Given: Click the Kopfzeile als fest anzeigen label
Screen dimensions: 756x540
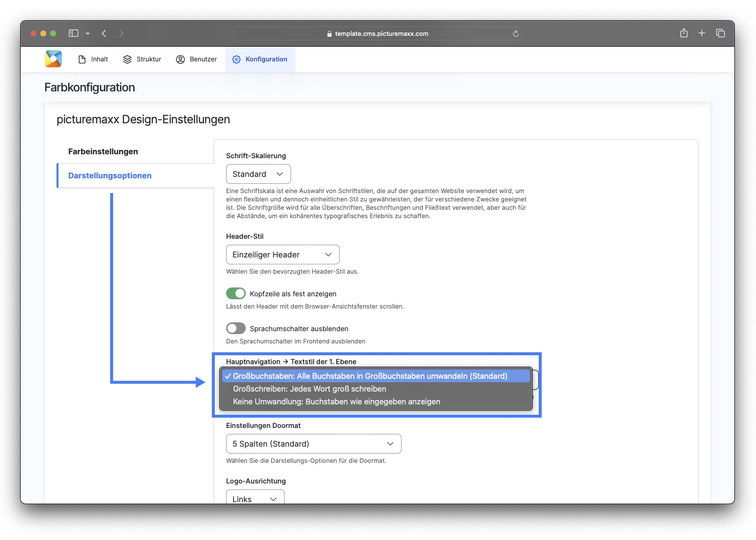Looking at the screenshot, I should tap(293, 294).
